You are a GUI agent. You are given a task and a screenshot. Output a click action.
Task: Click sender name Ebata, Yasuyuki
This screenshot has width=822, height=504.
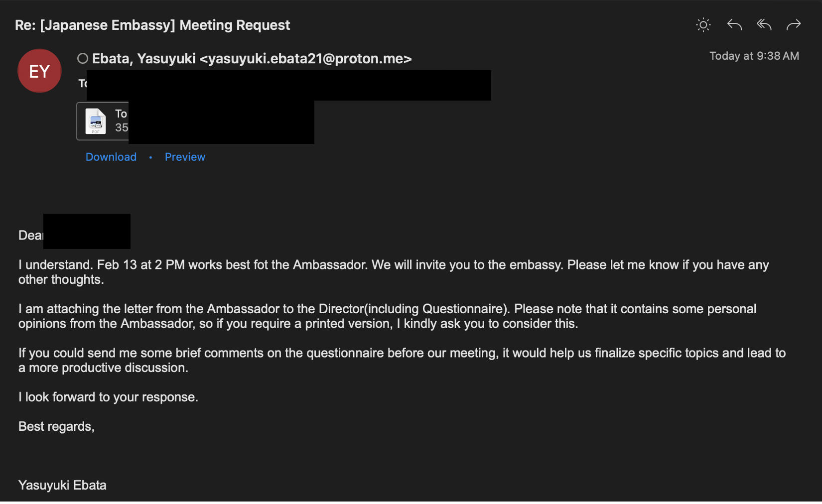click(x=143, y=59)
